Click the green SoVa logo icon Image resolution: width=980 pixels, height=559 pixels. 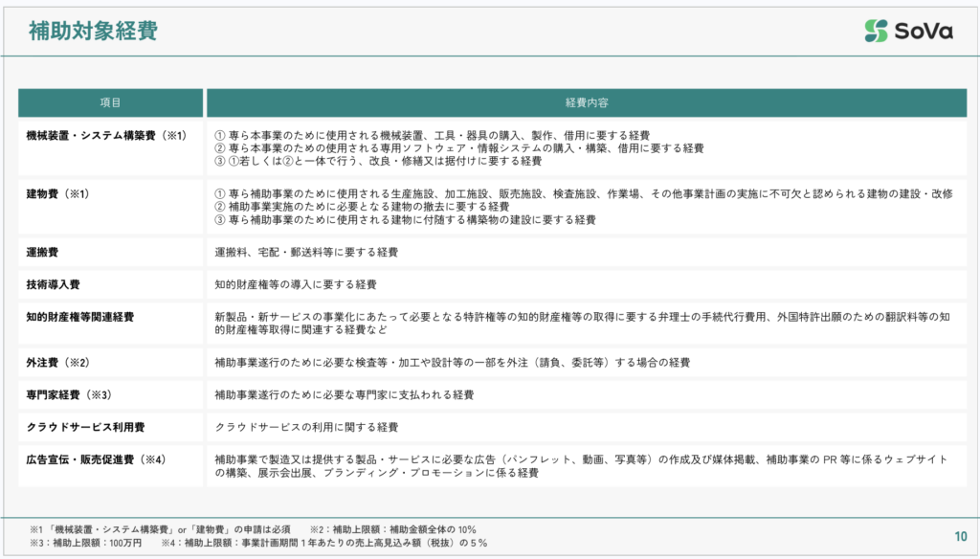[x=876, y=31]
